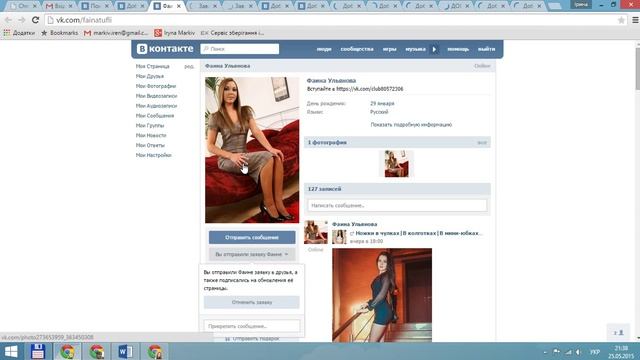
Task: Open Мои Группы in the sidebar
Action: click(150, 125)
